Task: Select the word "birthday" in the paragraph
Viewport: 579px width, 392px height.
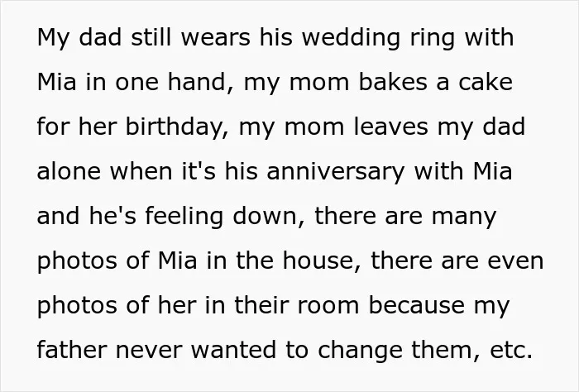Action: click(174, 127)
